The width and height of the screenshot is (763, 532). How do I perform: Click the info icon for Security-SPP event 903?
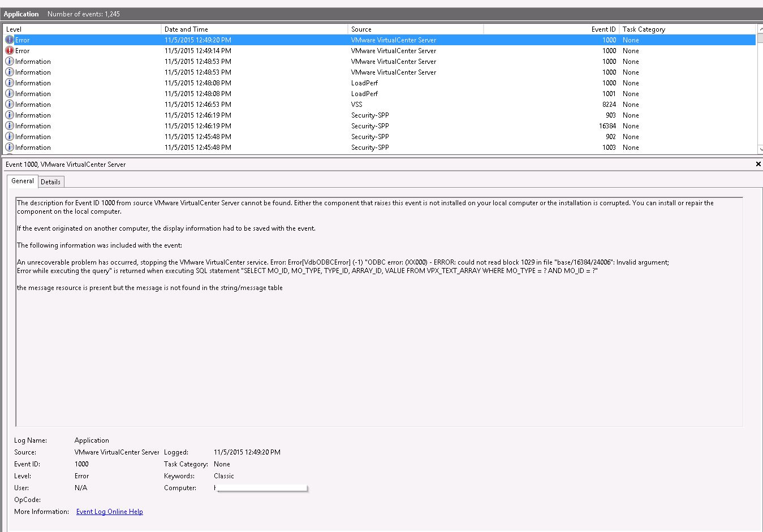[10, 115]
